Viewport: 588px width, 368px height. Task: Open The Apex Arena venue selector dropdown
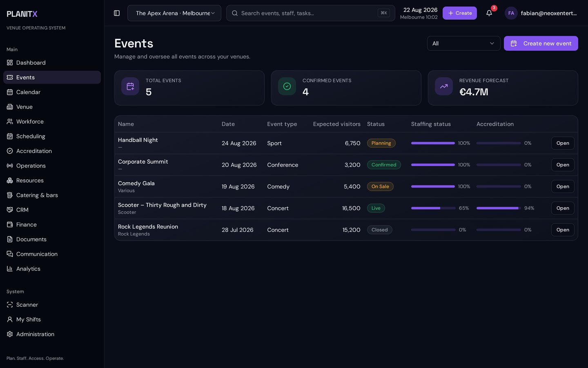point(174,13)
